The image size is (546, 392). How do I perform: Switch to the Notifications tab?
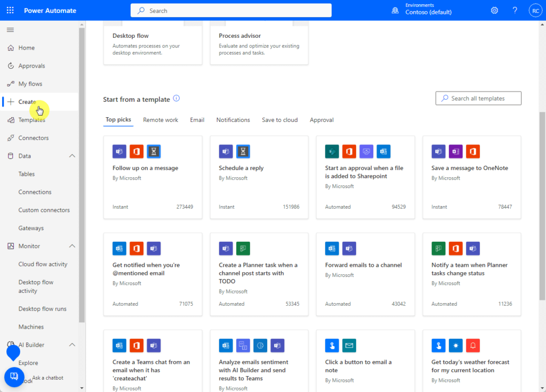pos(233,120)
